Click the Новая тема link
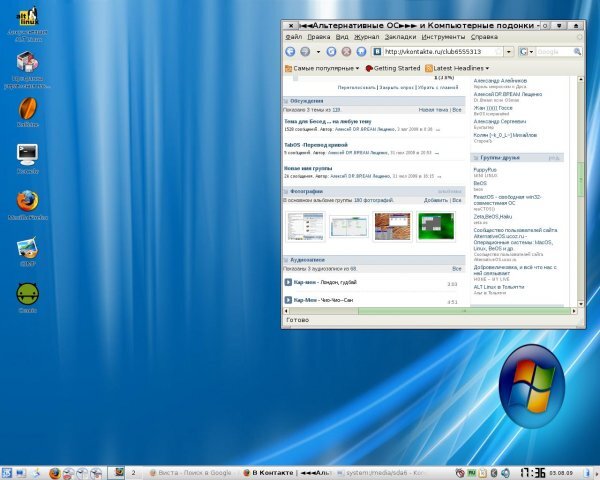Viewport: 600px width, 480px height. (432, 110)
